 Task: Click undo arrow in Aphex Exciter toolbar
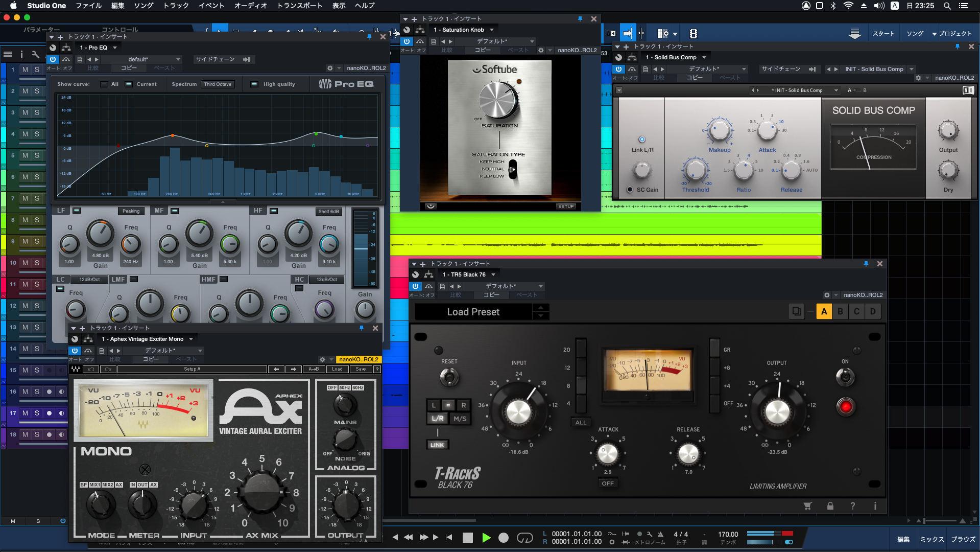pos(91,369)
